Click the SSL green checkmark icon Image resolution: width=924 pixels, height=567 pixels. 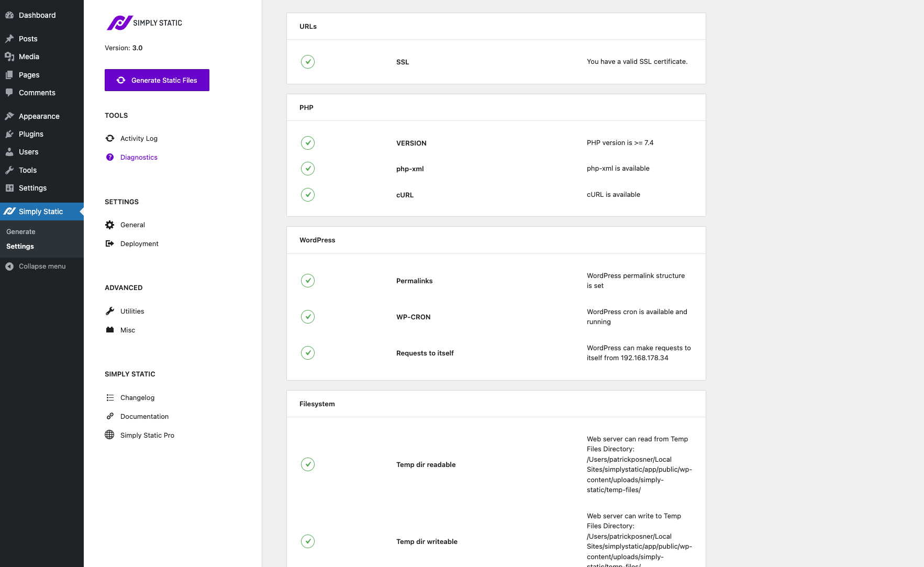(x=308, y=62)
